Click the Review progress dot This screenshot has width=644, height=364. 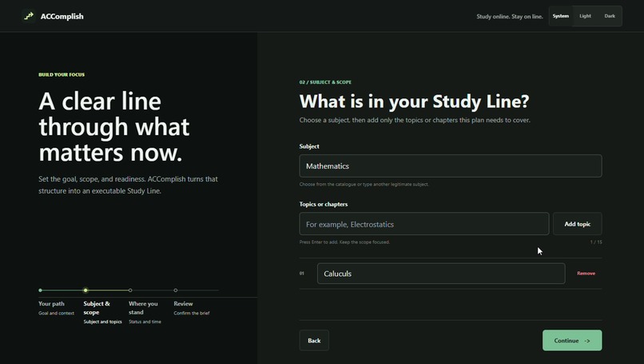pos(175,290)
